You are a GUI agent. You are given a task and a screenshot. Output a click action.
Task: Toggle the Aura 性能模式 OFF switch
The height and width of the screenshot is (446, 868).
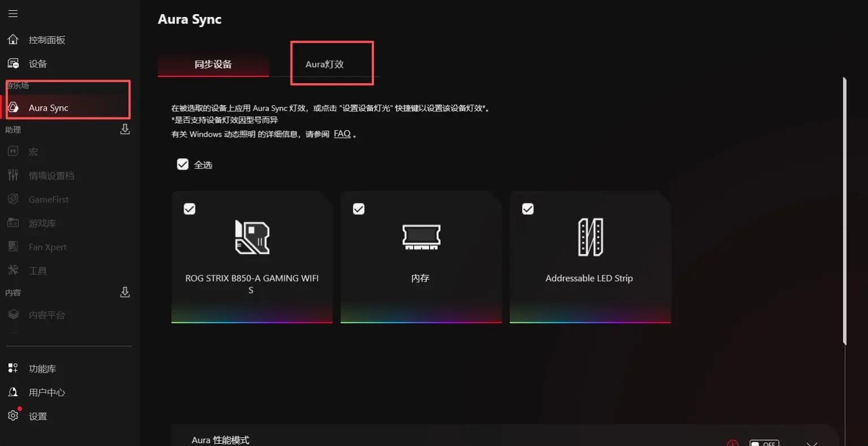(x=764, y=443)
